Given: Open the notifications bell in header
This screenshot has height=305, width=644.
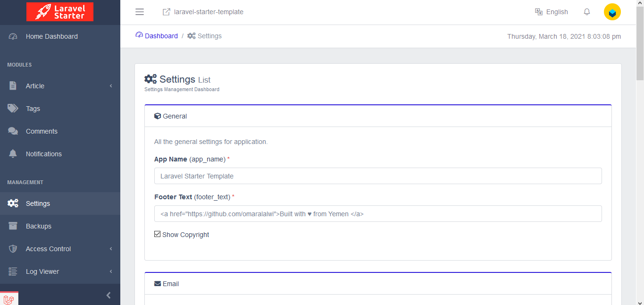Looking at the screenshot, I should click(x=587, y=12).
